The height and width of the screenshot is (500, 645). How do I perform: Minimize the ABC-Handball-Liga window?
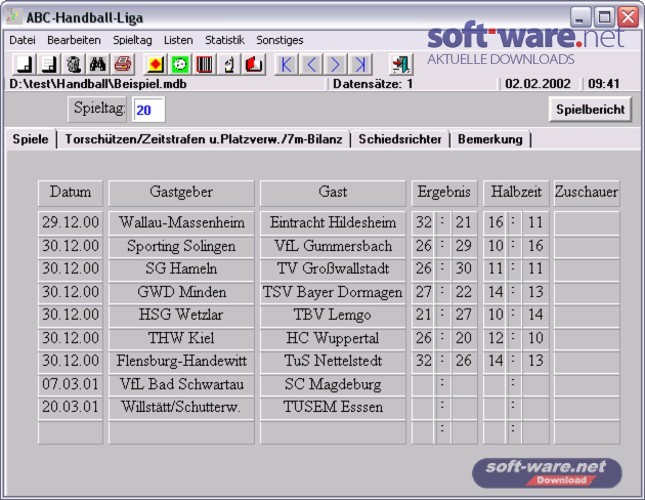(x=580, y=18)
